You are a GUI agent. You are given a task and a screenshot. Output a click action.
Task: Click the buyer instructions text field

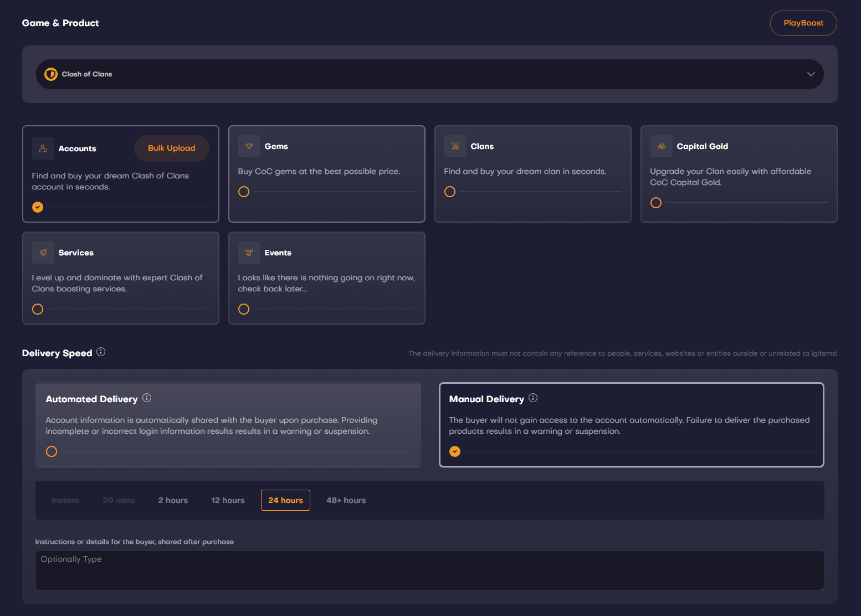[x=429, y=570]
